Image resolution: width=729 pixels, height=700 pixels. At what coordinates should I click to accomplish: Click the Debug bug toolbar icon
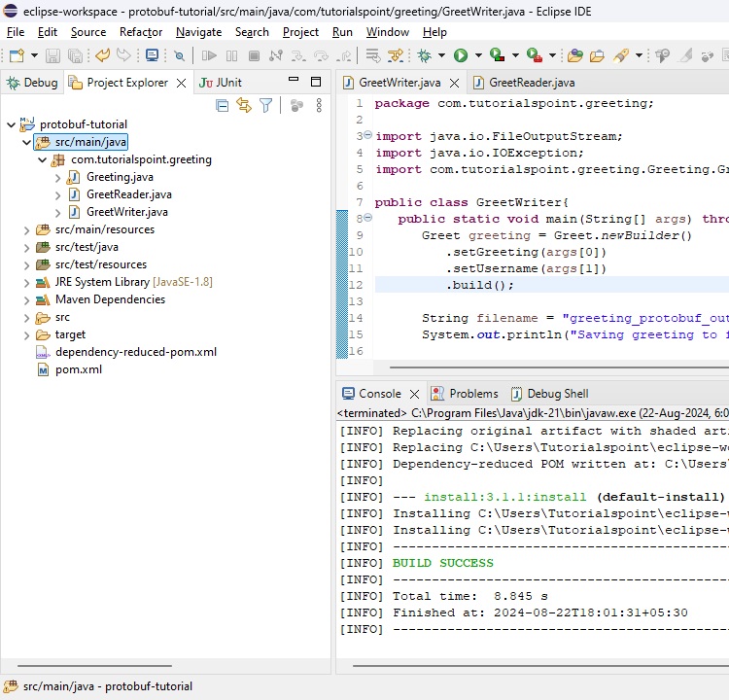(425, 56)
